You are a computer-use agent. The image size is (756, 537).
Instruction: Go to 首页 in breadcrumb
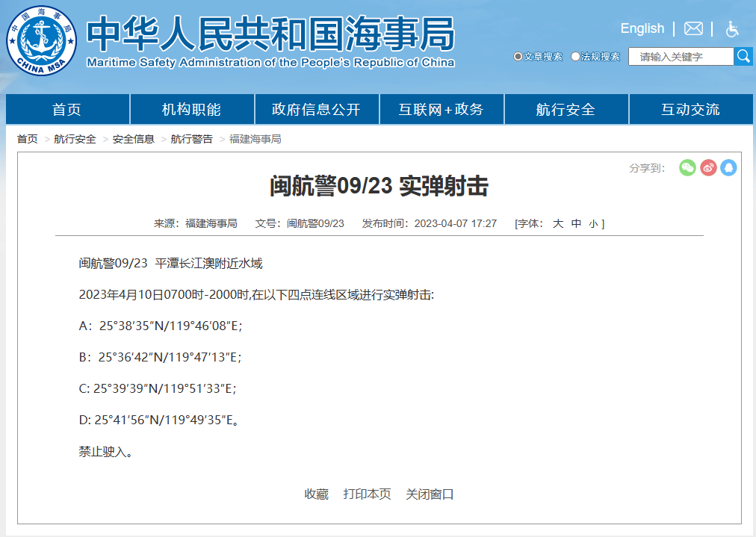tap(28, 140)
